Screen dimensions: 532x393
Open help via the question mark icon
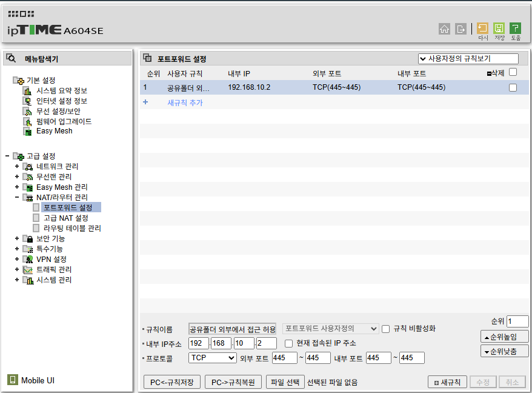pyautogui.click(x=515, y=28)
